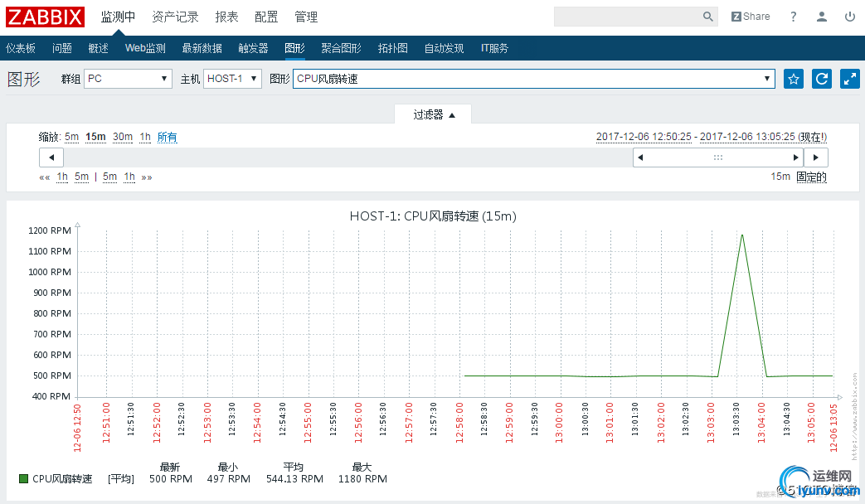The width and height of the screenshot is (865, 504).
Task: Collapse the 过滤器 filter panel
Action: tap(433, 114)
